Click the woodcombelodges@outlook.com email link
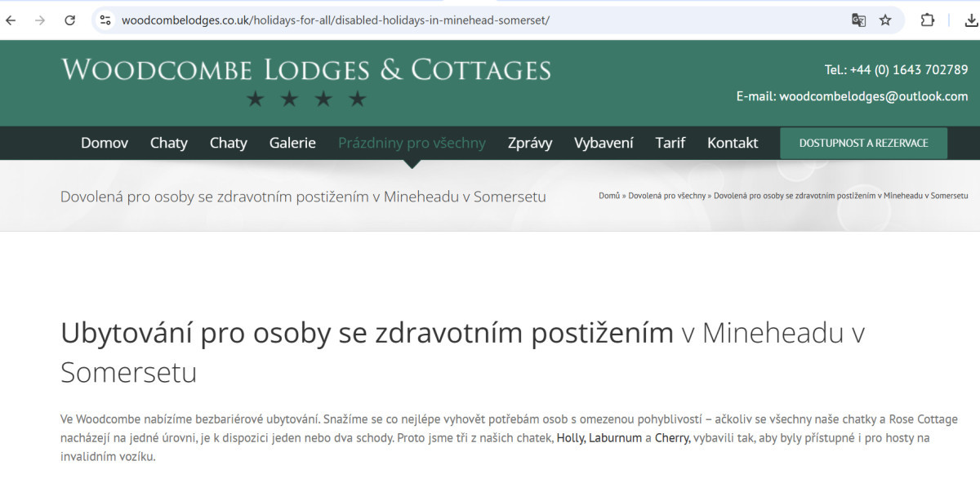The height and width of the screenshot is (483, 980). pyautogui.click(x=873, y=96)
